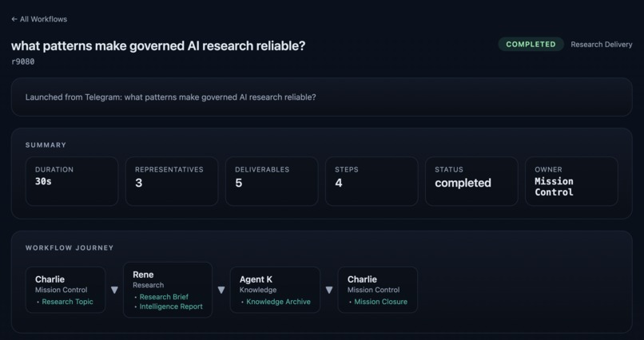The height and width of the screenshot is (340, 644).
Task: Click the arrow after Agent K card
Action: click(x=329, y=290)
